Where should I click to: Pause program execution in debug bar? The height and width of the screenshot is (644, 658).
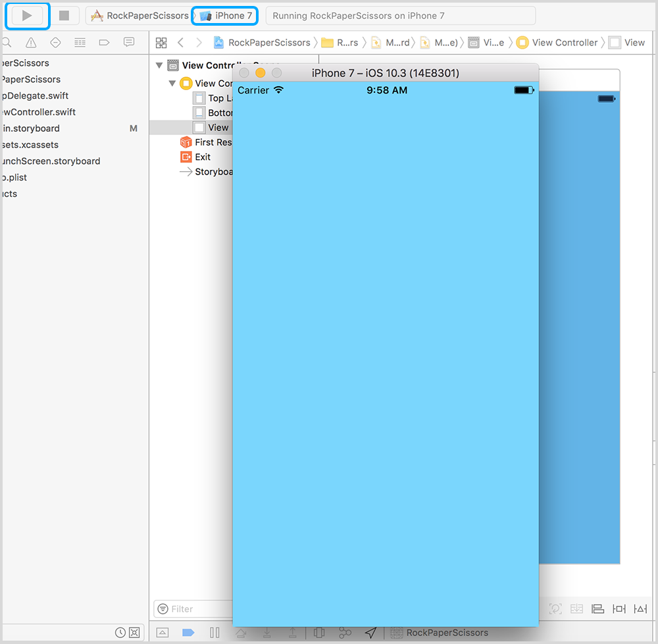[x=215, y=633]
